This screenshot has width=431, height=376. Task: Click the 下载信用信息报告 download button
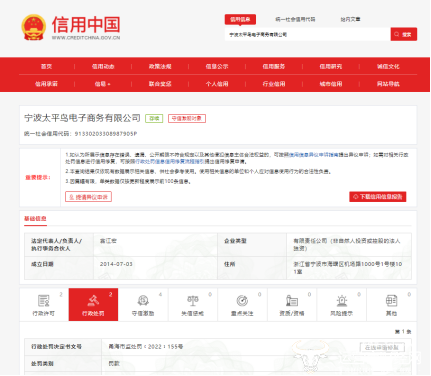pos(378,197)
